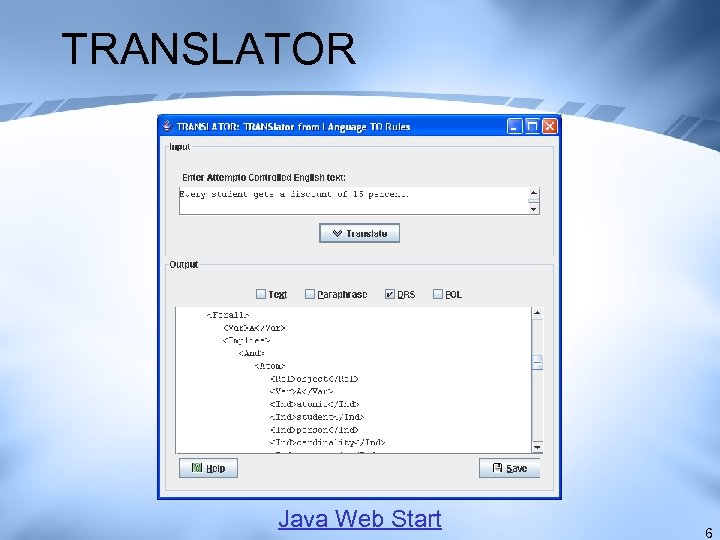Enable the FOL output checkbox
The width and height of the screenshot is (720, 540).
[x=438, y=294]
